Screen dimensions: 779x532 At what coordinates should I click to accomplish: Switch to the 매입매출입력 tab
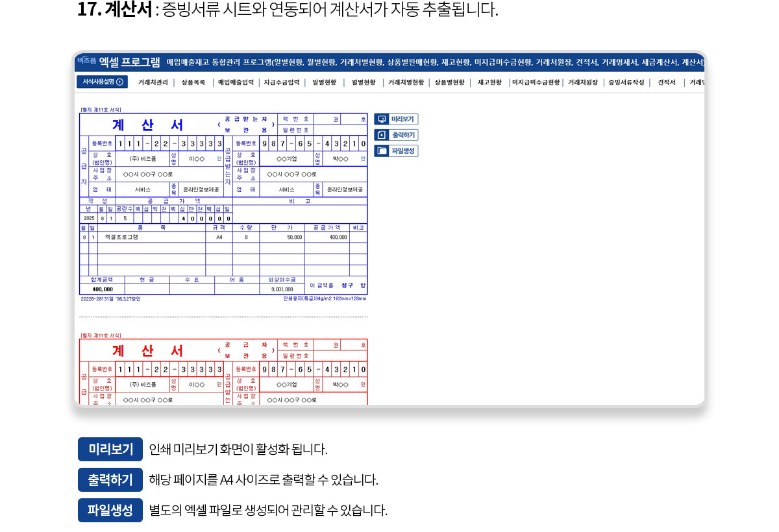tap(236, 82)
